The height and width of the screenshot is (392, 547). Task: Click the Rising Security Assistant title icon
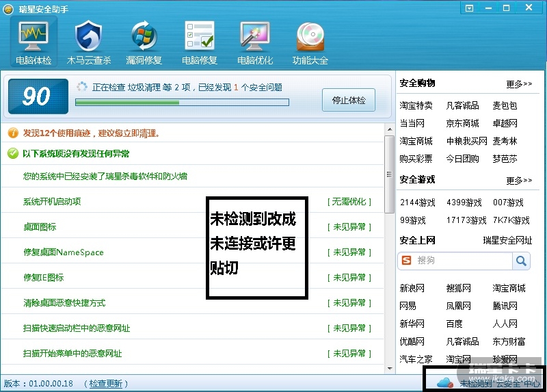click(8, 10)
